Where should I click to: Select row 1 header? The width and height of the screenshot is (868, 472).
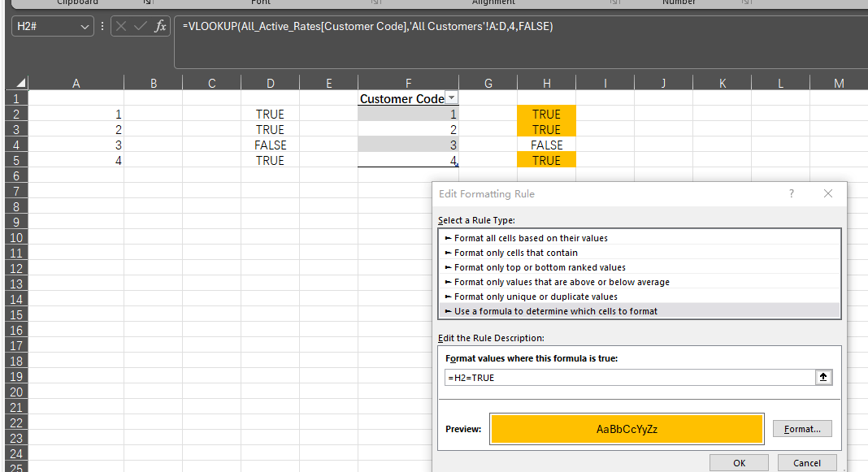16,98
